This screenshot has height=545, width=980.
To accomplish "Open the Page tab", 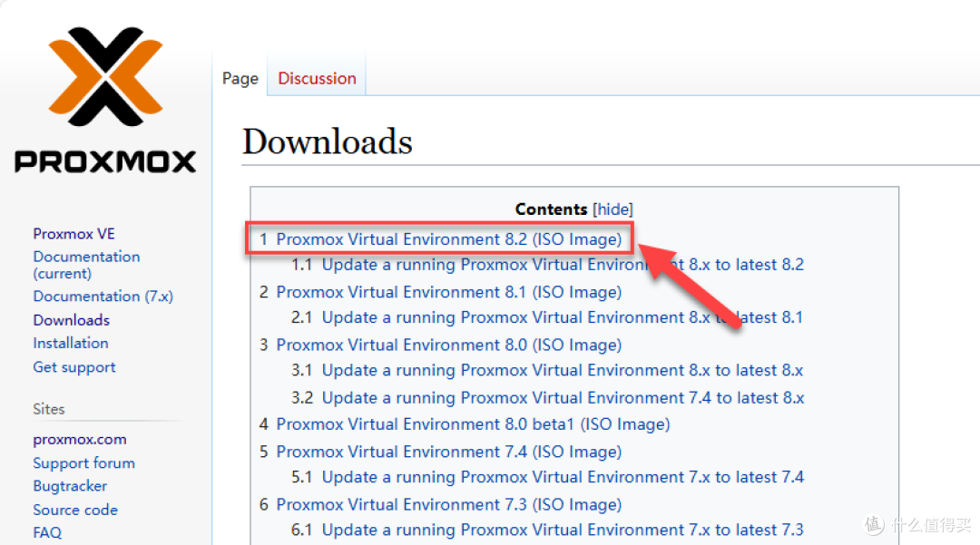I will 240,79.
